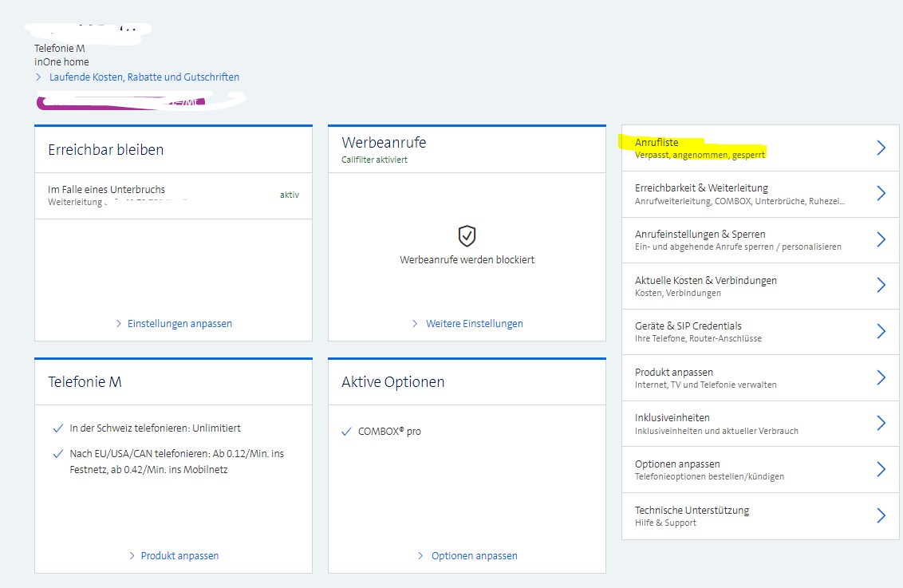Viewport: 903px width, 588px height.
Task: Click the checkmark for In der Schweiz telefonieren
Action: click(x=58, y=428)
